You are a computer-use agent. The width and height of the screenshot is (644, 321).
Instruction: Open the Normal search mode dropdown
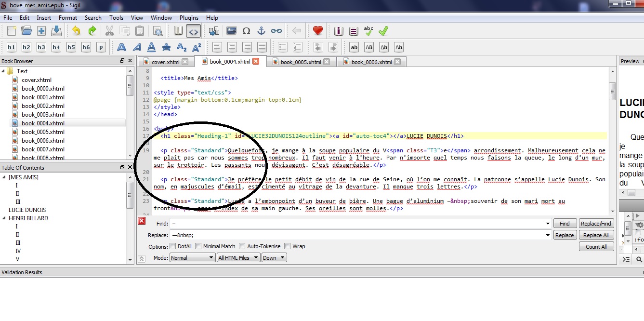coord(192,258)
